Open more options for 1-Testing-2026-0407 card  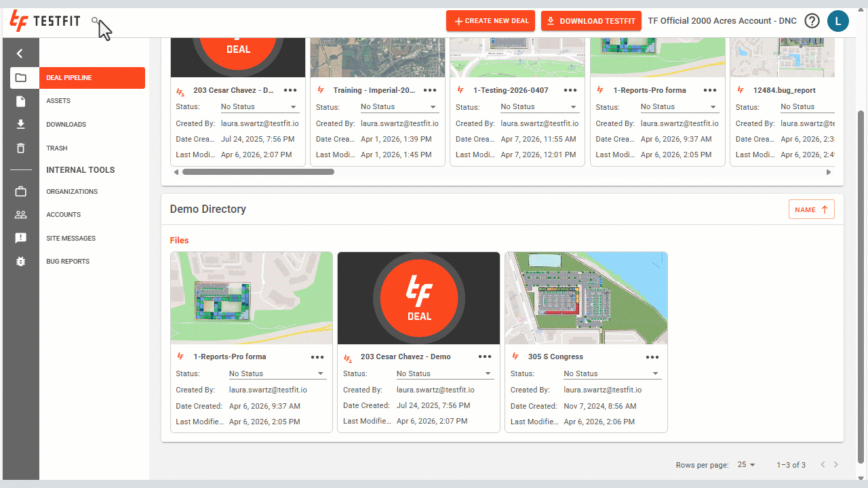pos(570,90)
